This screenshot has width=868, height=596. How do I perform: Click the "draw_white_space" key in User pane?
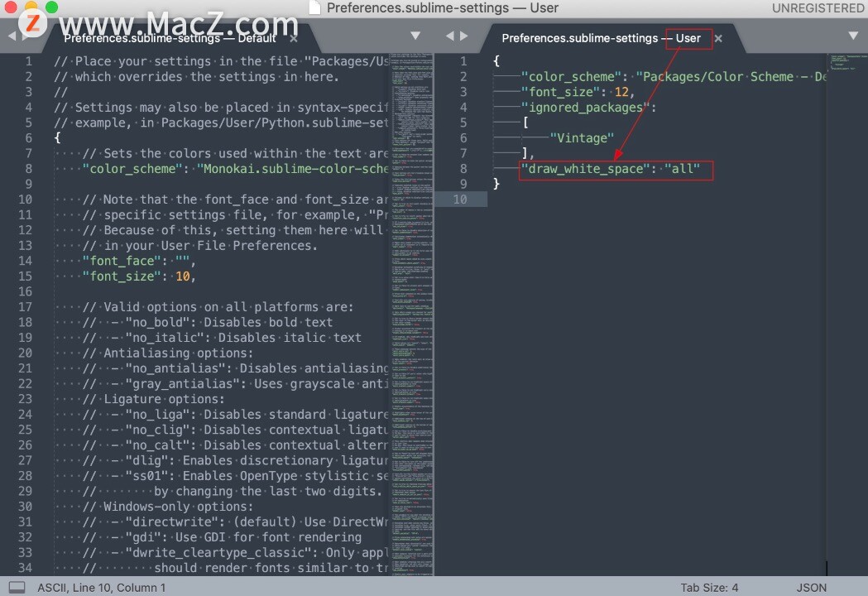pyautogui.click(x=585, y=168)
